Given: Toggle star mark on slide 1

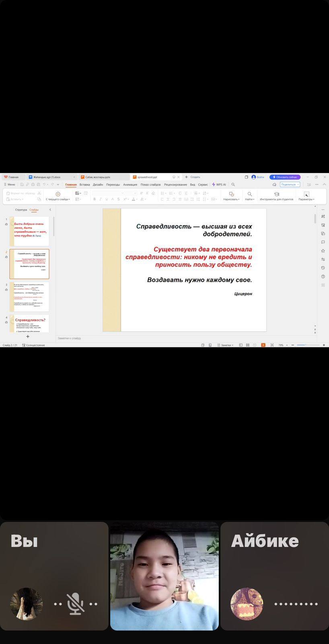Looking at the screenshot, I should (x=6, y=224).
